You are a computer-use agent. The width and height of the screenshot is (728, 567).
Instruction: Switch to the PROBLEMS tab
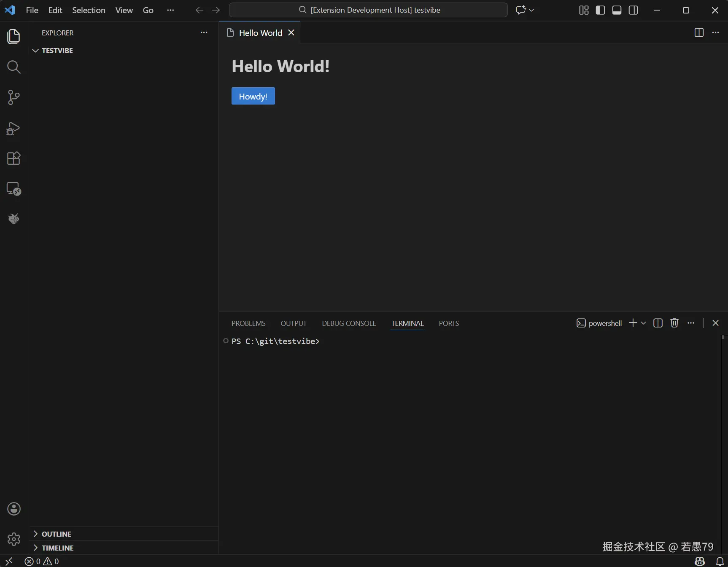coord(248,323)
